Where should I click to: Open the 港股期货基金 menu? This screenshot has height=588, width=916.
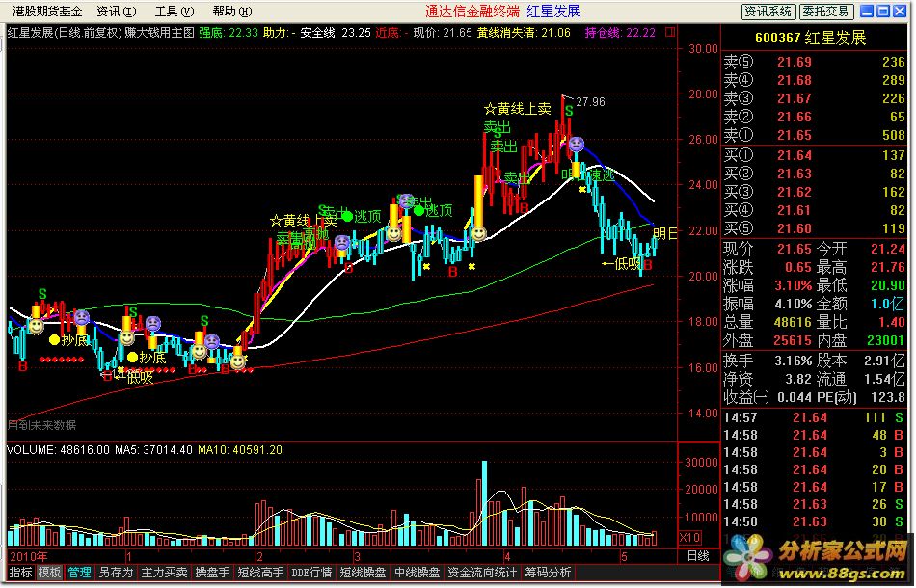pyautogui.click(x=48, y=12)
